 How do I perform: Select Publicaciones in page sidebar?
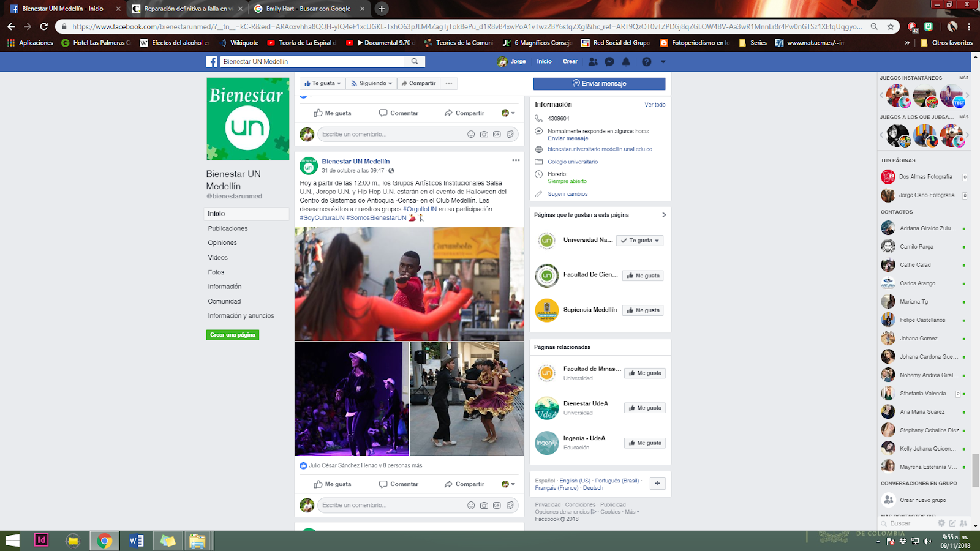[x=228, y=228]
